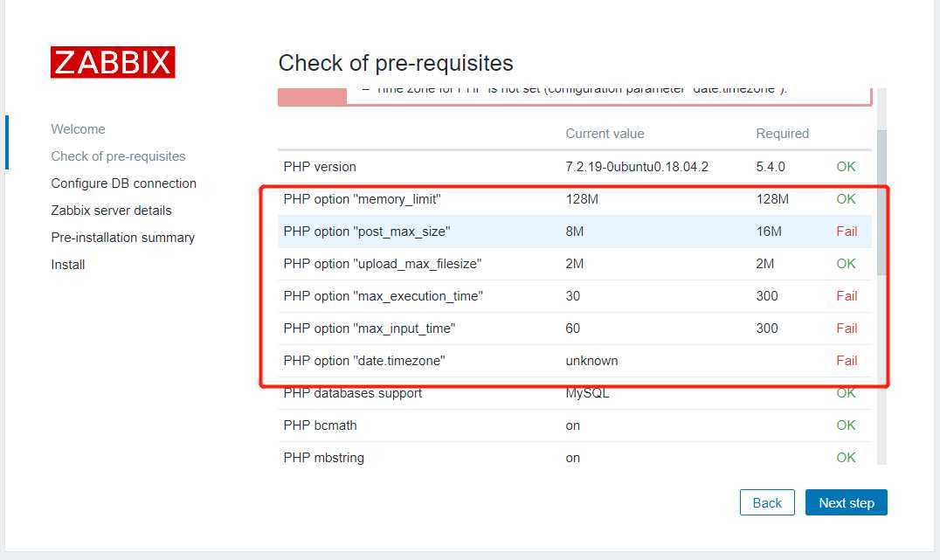Open the Welcome step
Screen dimensions: 940x560
pyautogui.click(x=78, y=129)
